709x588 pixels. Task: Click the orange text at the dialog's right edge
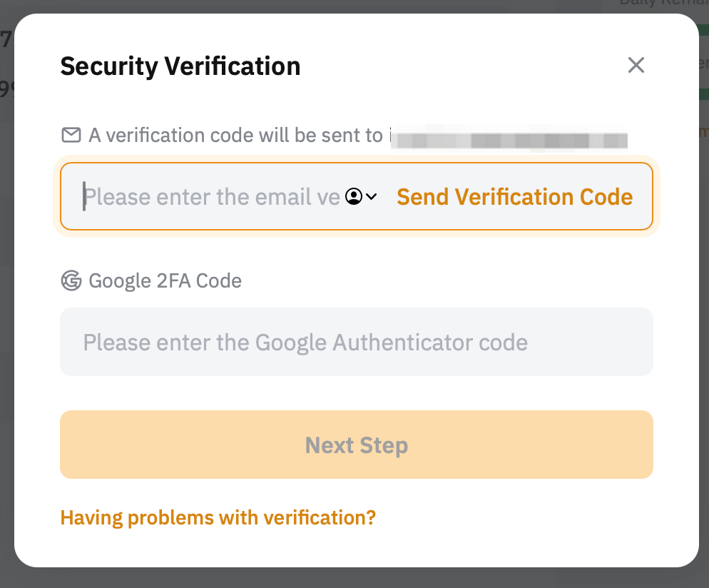pos(705,131)
